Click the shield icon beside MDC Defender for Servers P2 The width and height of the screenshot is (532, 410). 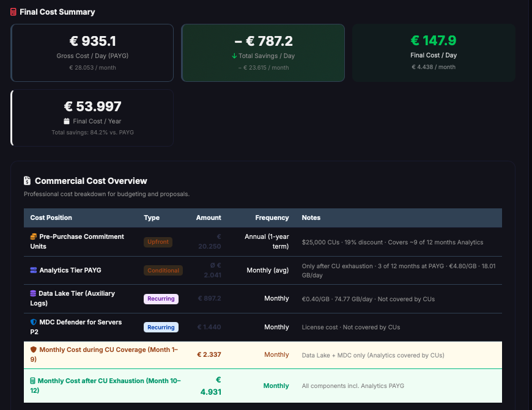32,322
